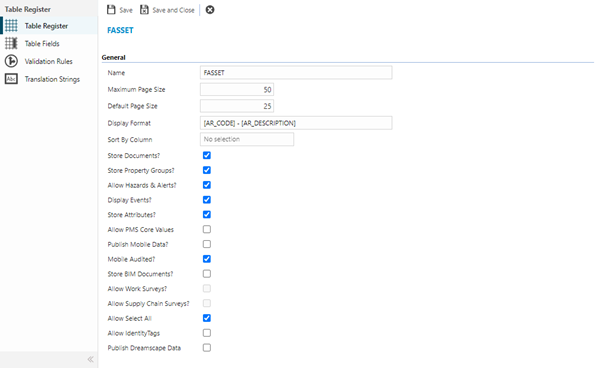
Task: Switch to the Table Fields section
Action: pos(42,44)
